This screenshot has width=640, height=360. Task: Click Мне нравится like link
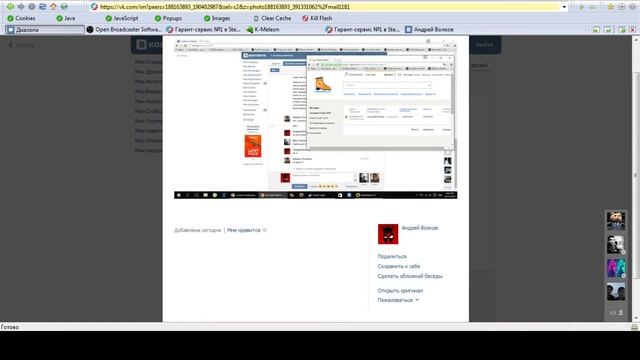coord(243,230)
